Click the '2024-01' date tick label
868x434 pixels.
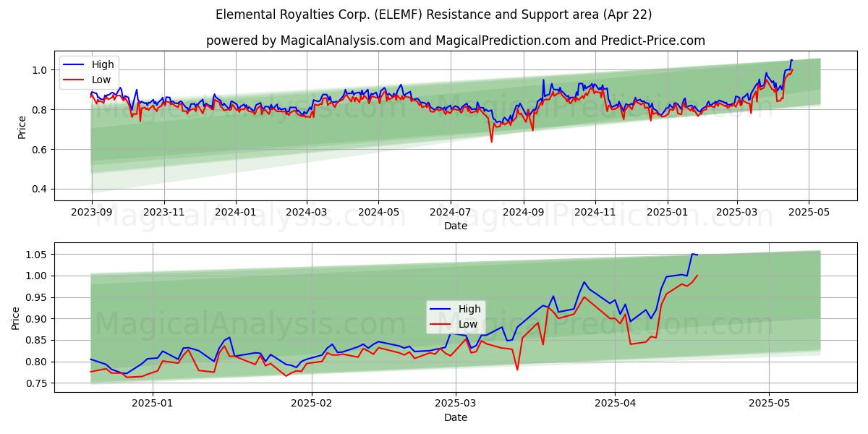[236, 214]
